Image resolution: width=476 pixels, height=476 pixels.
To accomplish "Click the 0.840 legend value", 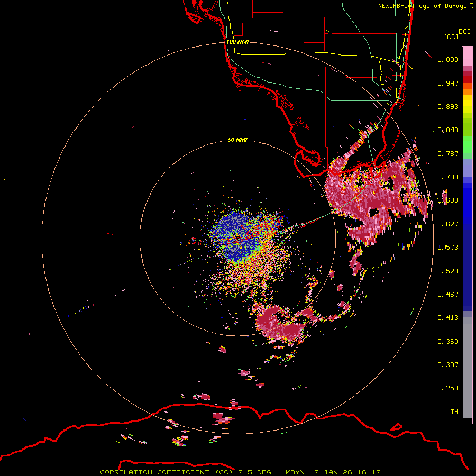I will (448, 130).
